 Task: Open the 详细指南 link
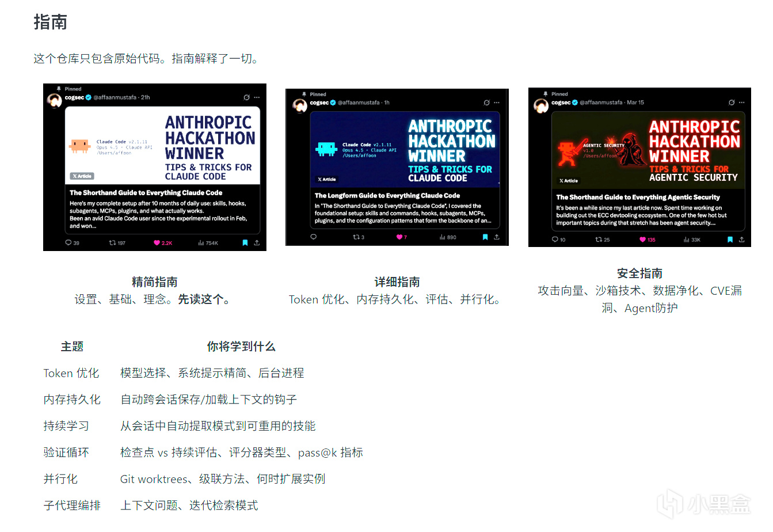397,282
